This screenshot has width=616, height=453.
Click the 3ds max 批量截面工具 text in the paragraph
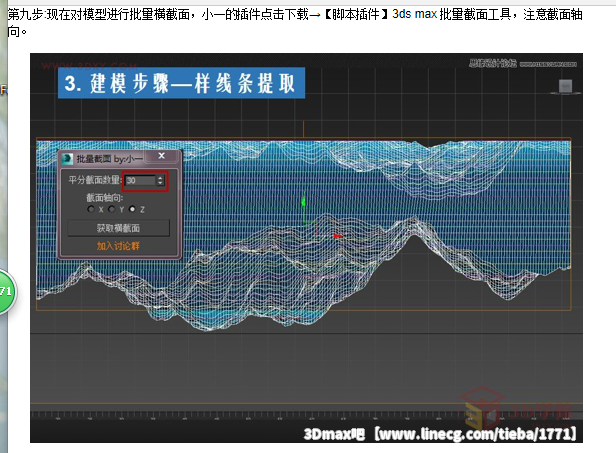tap(452, 15)
